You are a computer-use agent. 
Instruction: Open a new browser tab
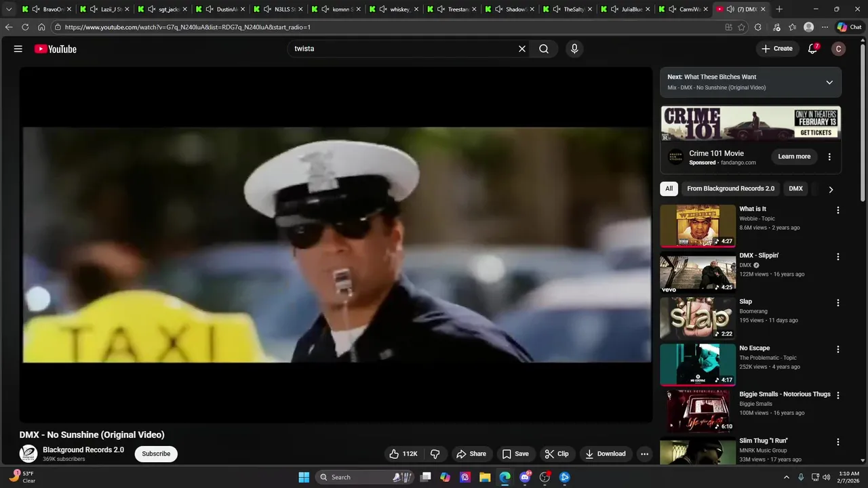(x=779, y=9)
